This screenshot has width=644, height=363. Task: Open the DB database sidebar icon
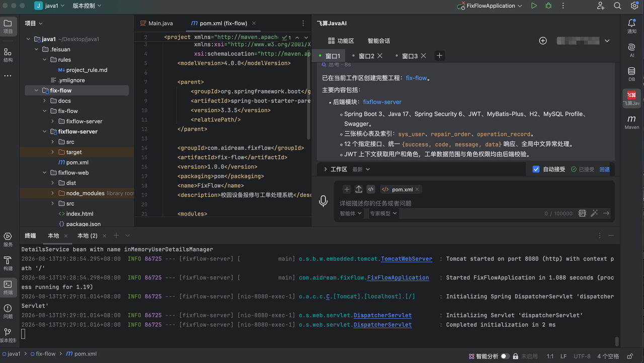(x=632, y=75)
